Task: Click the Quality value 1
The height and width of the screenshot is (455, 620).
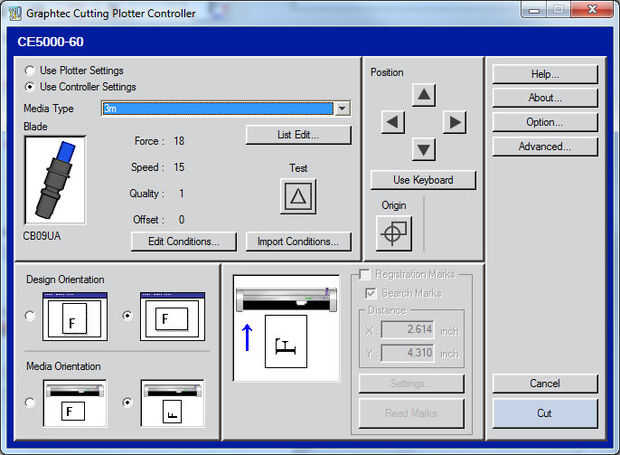Action: tap(181, 194)
